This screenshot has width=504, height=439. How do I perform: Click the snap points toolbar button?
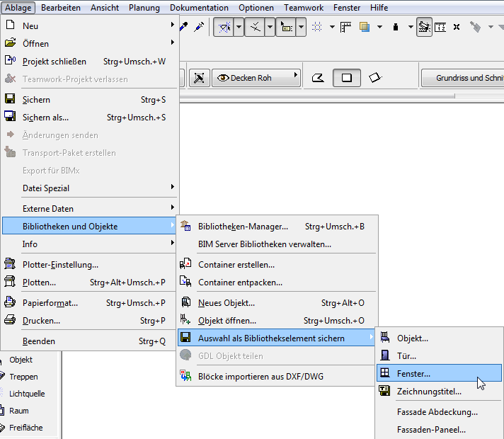tap(256, 27)
